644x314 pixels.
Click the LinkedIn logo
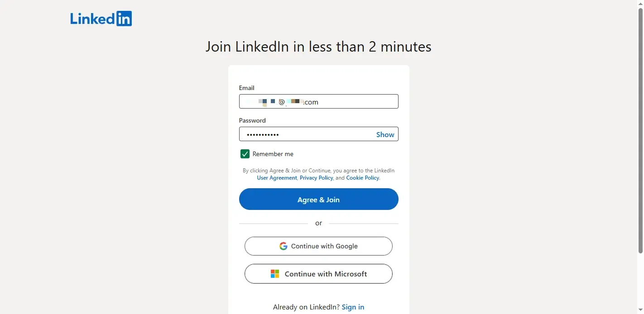[101, 18]
